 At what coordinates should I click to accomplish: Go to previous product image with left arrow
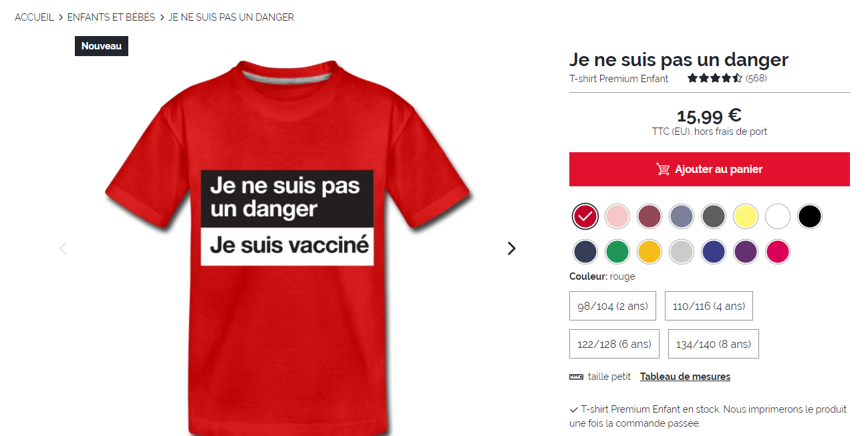pyautogui.click(x=63, y=248)
